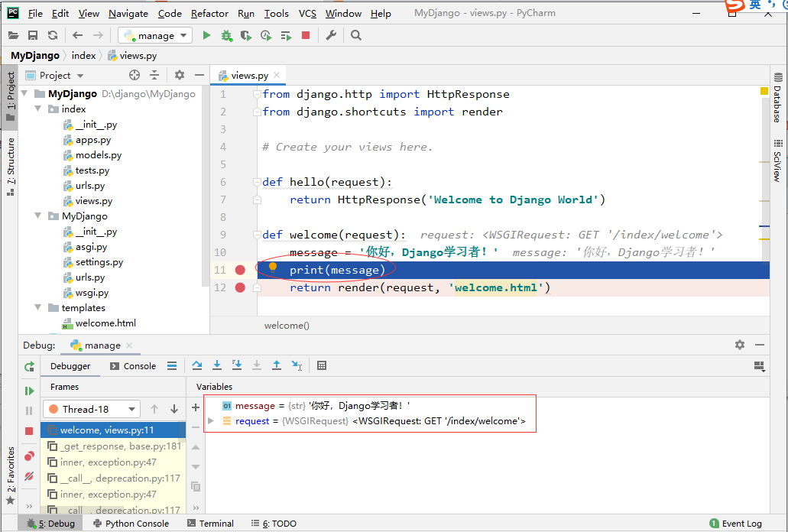Resume Program in Debug panel
Viewport: 788px width, 532px height.
(29, 391)
